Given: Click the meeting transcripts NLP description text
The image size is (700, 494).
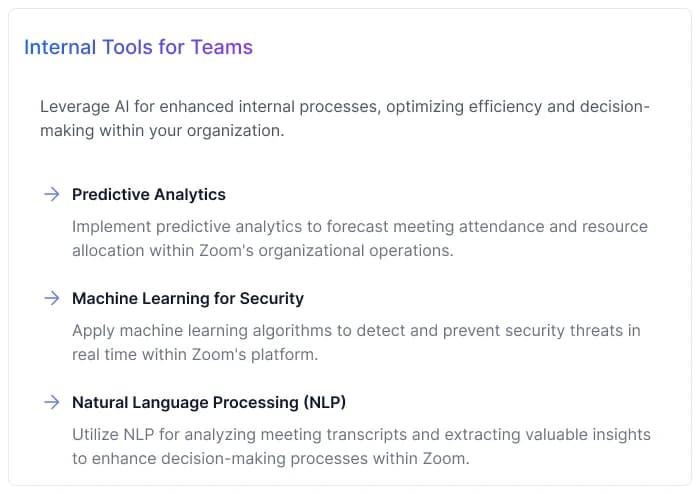Looking at the screenshot, I should click(x=361, y=446).
